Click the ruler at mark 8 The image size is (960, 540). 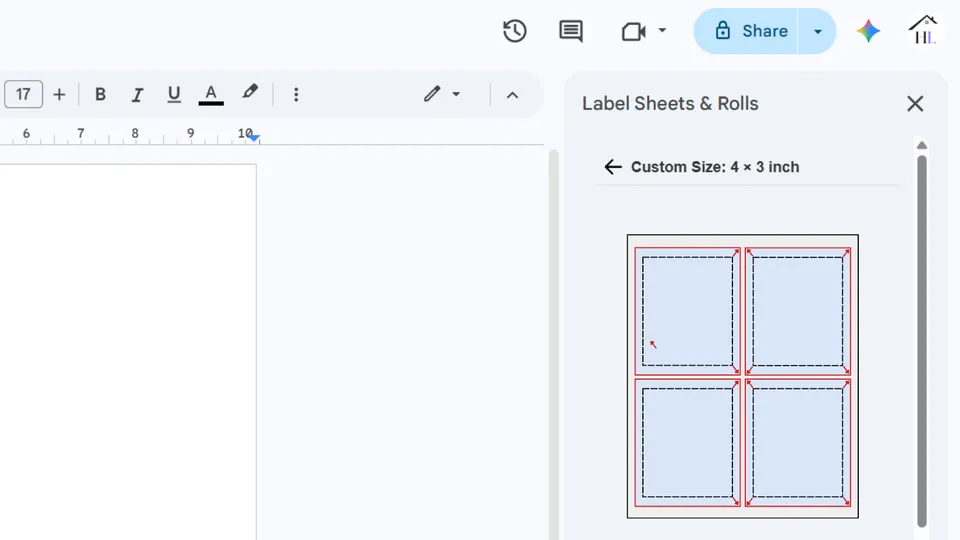click(135, 133)
